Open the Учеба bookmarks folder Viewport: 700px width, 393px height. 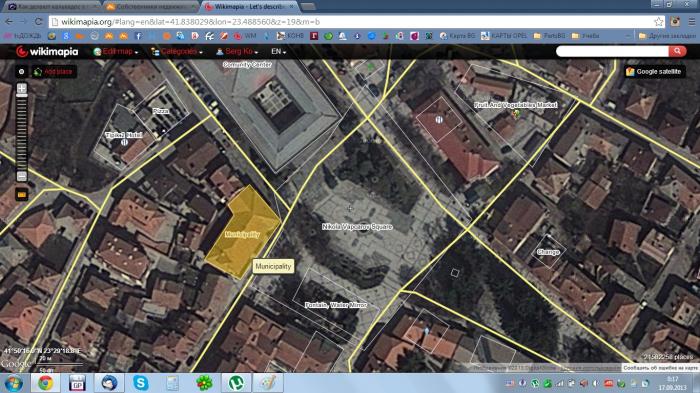(586, 36)
